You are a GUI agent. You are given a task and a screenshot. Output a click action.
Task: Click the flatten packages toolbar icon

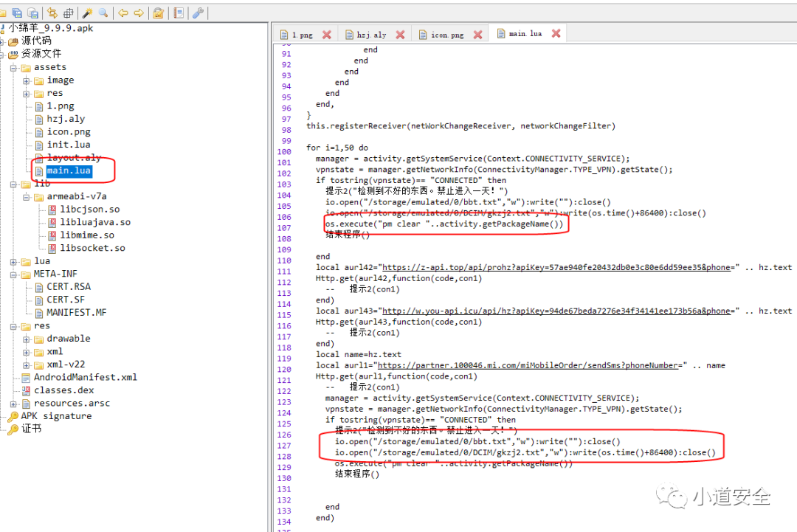(x=69, y=13)
